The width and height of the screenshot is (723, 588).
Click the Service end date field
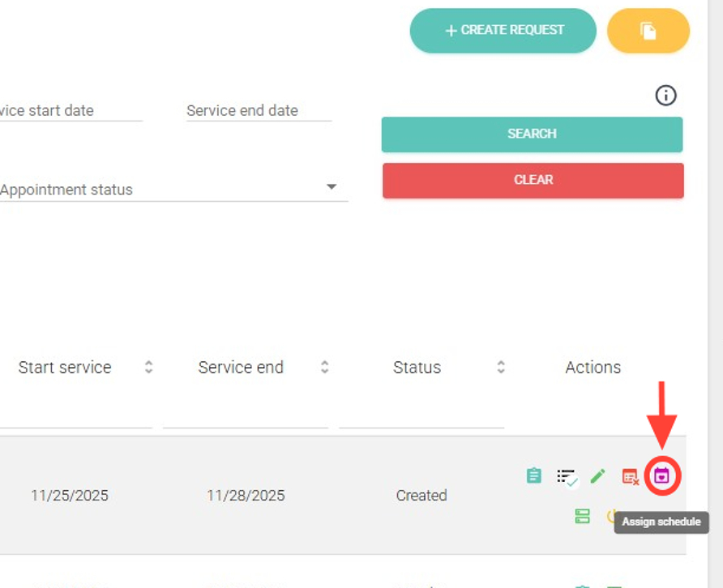tap(259, 111)
